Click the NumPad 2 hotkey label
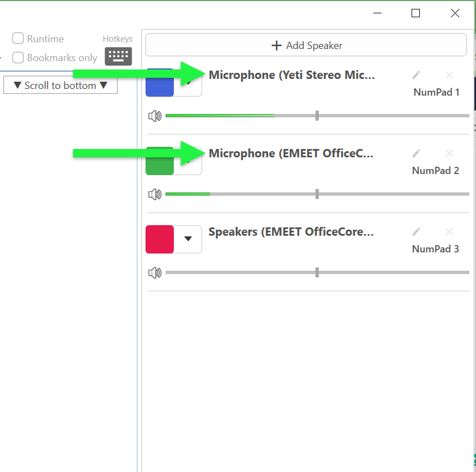The image size is (476, 472). point(435,171)
